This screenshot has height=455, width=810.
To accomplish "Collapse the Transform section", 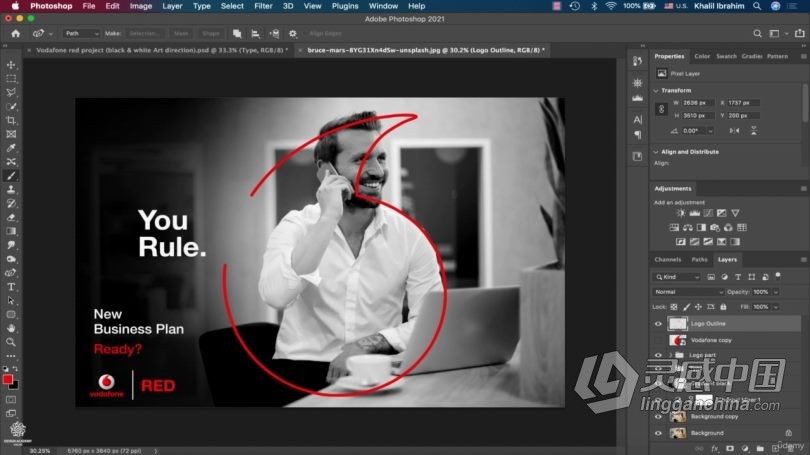I will [x=656, y=90].
